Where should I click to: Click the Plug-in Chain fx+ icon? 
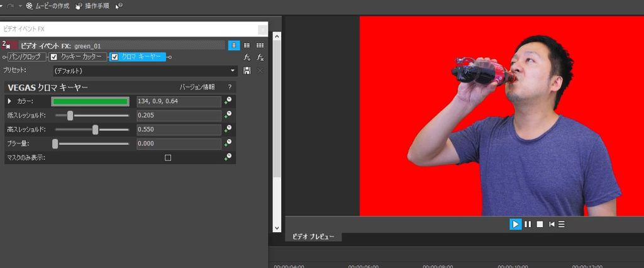[247, 57]
